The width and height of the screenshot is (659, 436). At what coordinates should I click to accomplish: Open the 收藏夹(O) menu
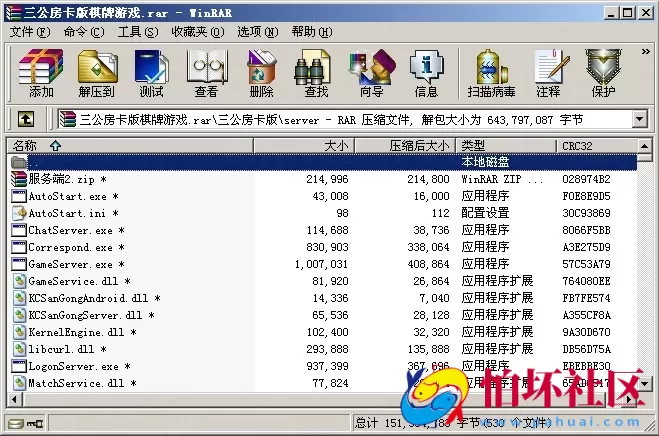point(198,32)
